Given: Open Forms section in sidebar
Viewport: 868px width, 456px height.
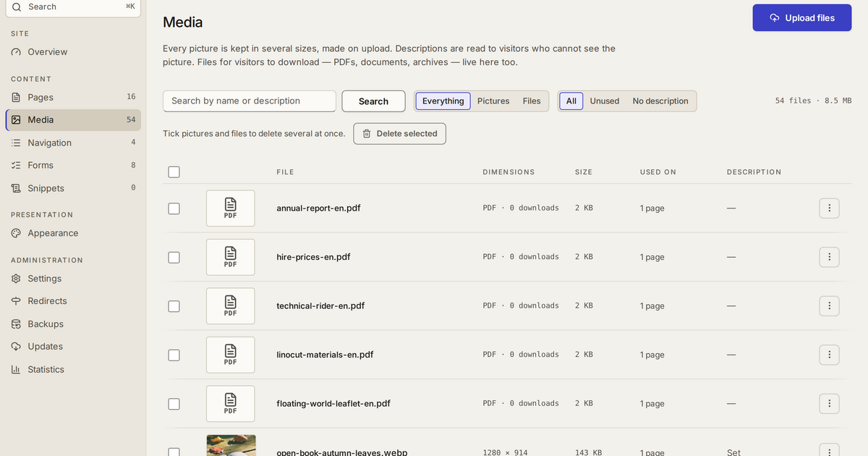Looking at the screenshot, I should click(73, 166).
